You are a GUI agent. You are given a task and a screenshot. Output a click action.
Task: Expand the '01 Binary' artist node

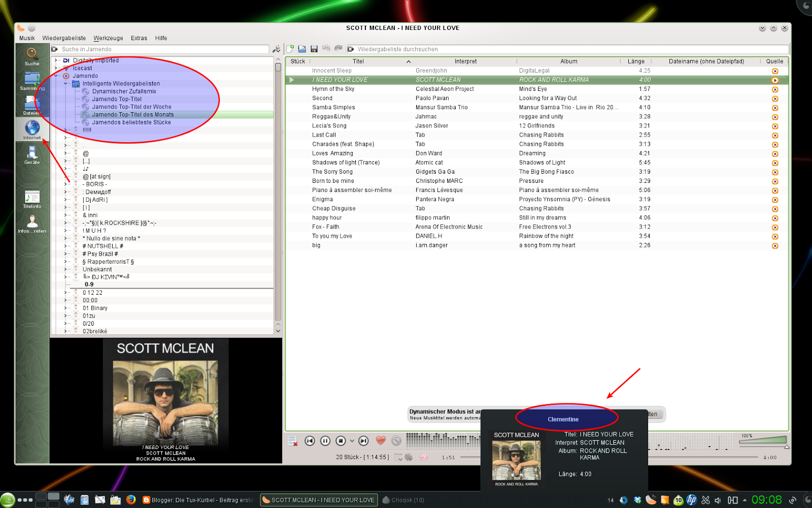coord(65,308)
